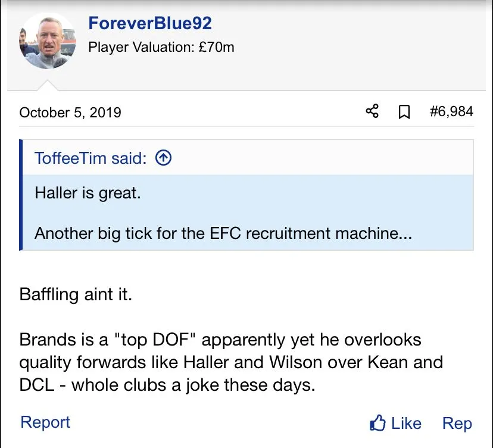493x448 pixels.
Task: Expand the quote at 'Another big tick' line
Action: (x=223, y=232)
